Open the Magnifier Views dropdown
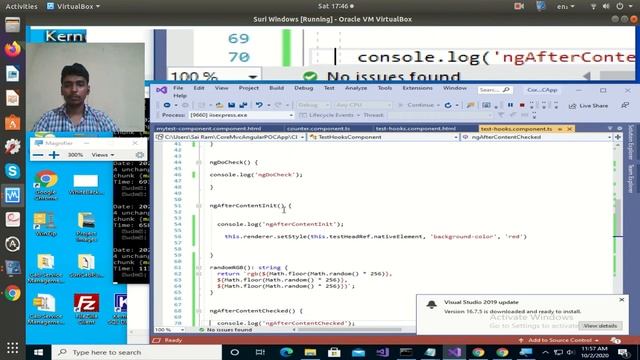The image size is (640, 360). (102, 155)
